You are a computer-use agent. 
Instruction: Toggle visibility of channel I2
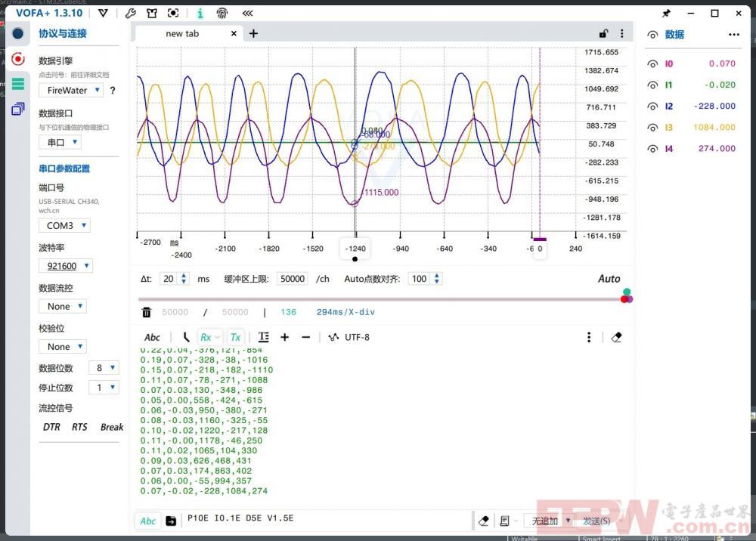[652, 106]
